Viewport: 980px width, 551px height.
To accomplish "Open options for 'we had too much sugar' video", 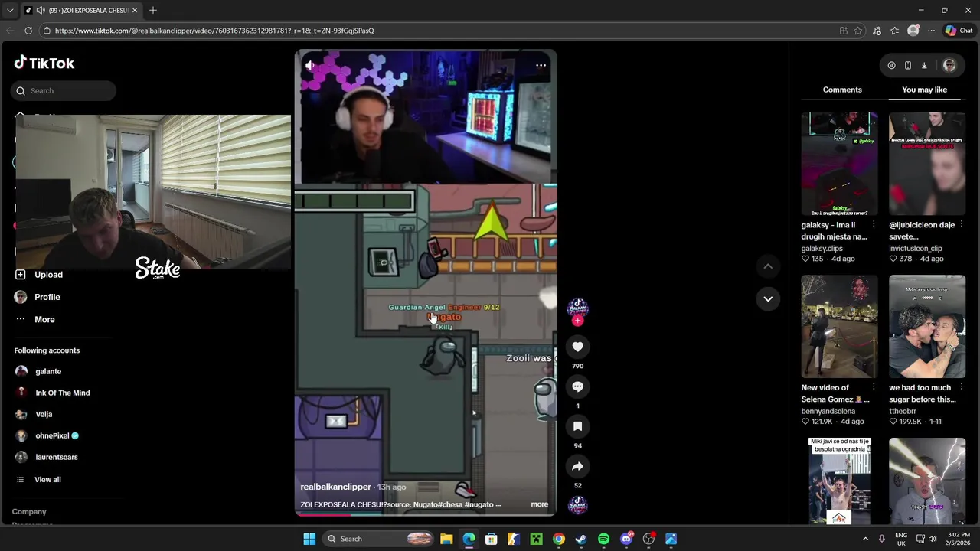I will (962, 388).
